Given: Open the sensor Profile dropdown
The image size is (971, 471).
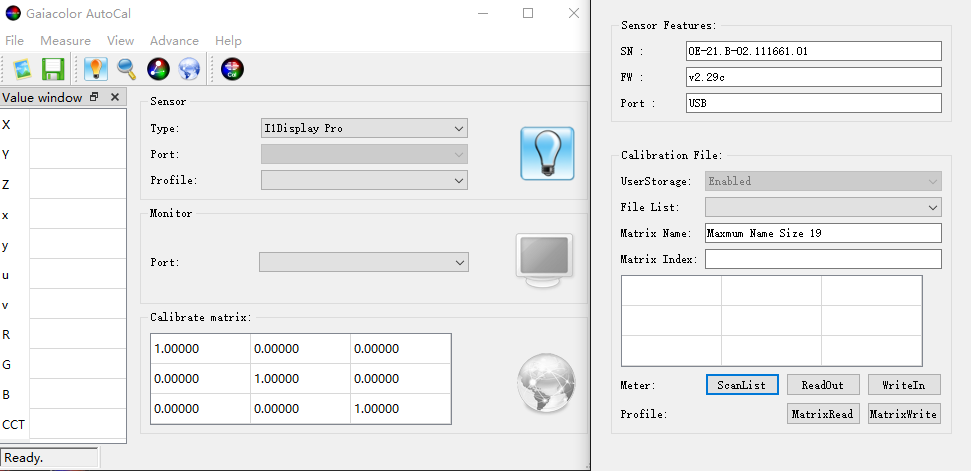Looking at the screenshot, I should pyautogui.click(x=364, y=180).
